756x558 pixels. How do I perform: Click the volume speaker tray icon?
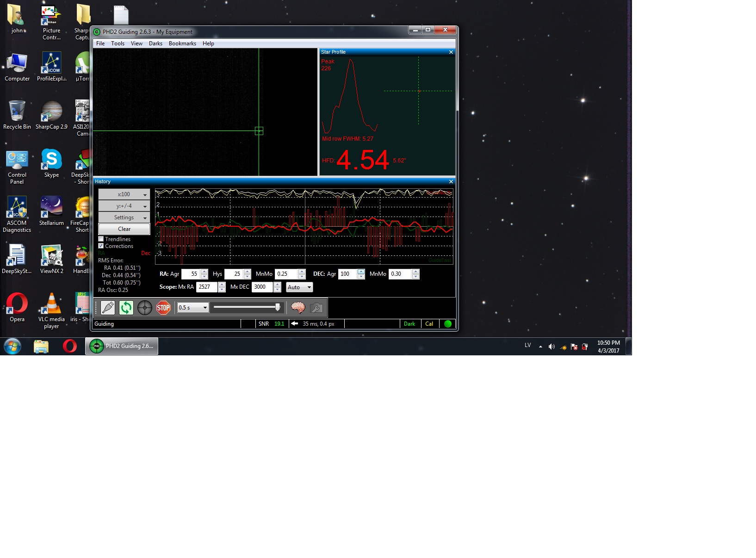[552, 347]
